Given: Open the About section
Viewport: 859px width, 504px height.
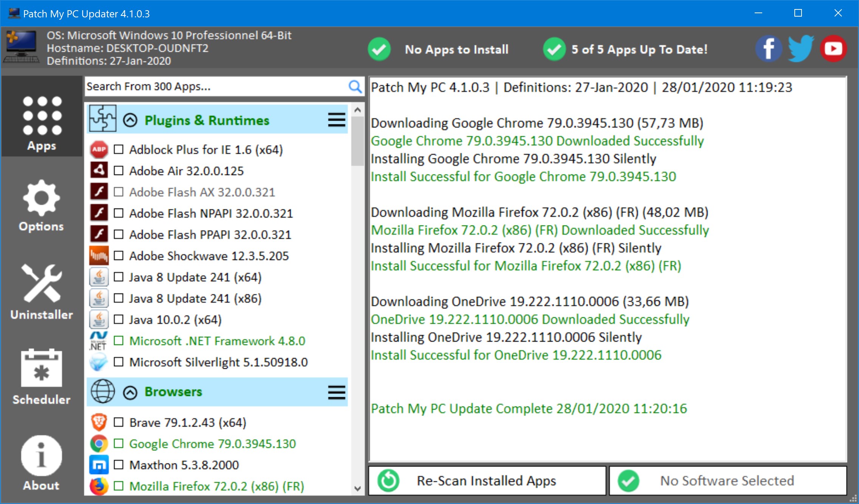Looking at the screenshot, I should pos(42,463).
